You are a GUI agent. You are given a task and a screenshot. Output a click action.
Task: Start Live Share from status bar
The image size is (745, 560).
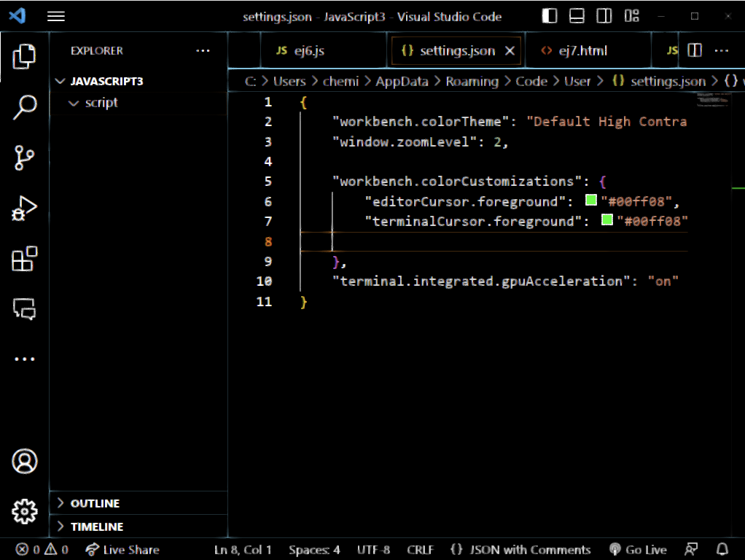tap(122, 550)
